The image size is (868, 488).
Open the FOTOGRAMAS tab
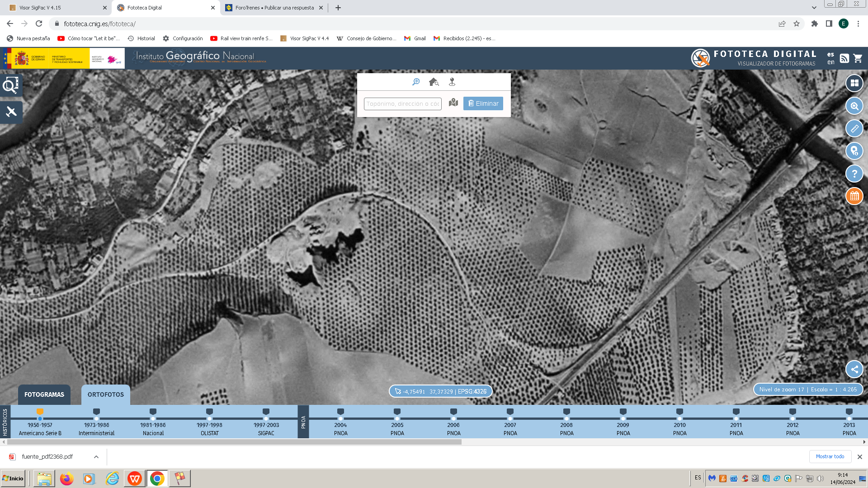coord(44,394)
